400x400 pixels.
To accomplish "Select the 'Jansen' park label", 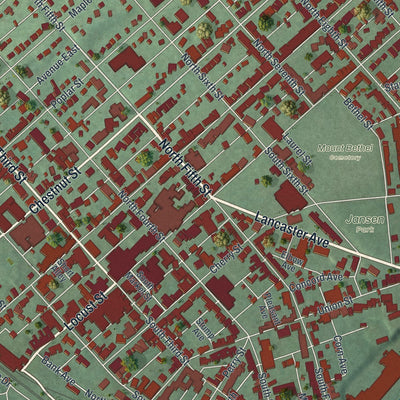I will 365,219.
